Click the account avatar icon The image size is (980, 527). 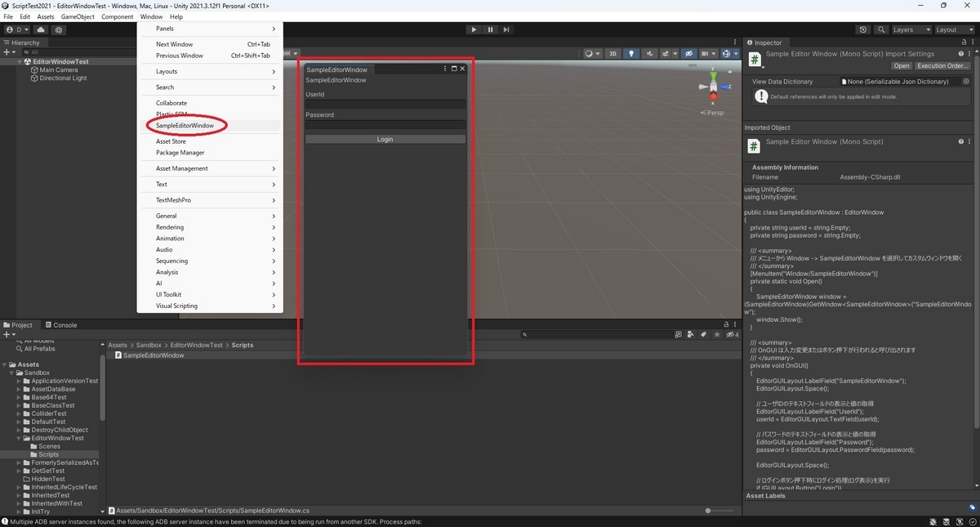(9, 29)
